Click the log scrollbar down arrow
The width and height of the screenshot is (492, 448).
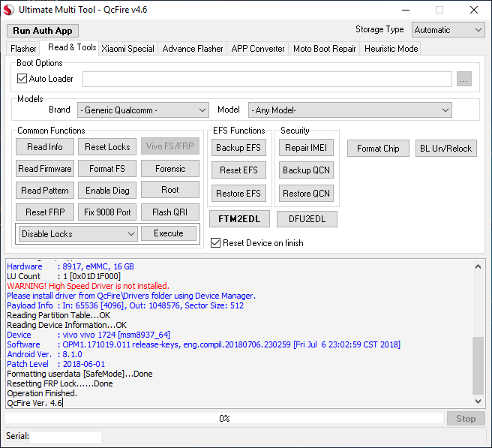pyautogui.click(x=478, y=401)
